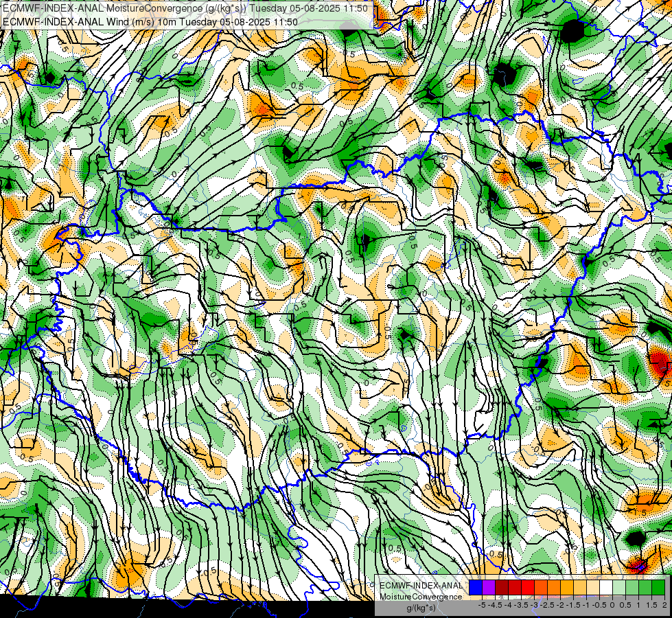Click the '-2.5' legend tick label

[547, 605]
